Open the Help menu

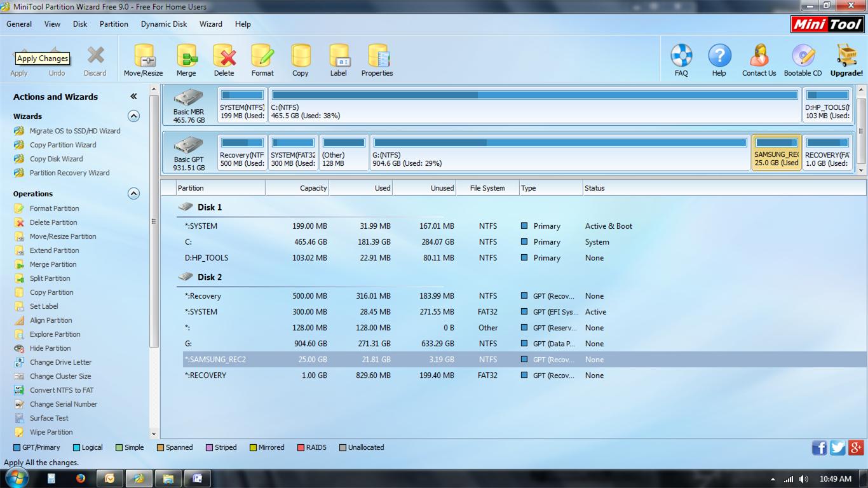[x=243, y=24]
